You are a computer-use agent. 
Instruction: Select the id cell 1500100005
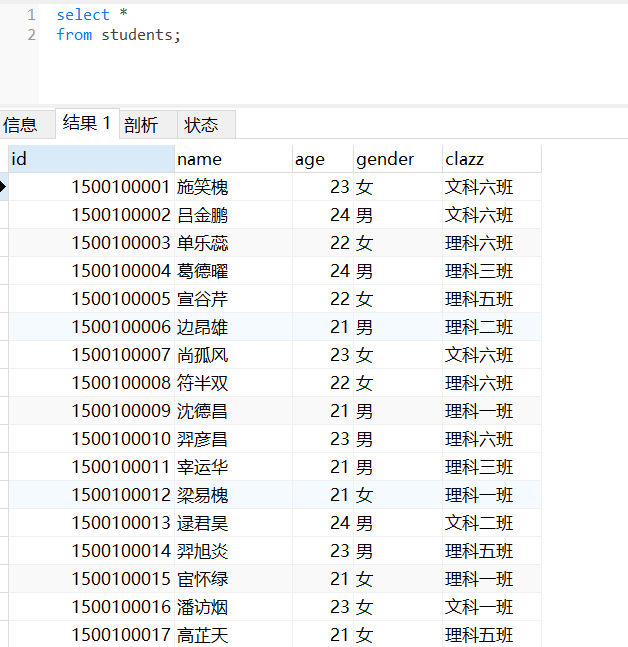tap(91, 299)
